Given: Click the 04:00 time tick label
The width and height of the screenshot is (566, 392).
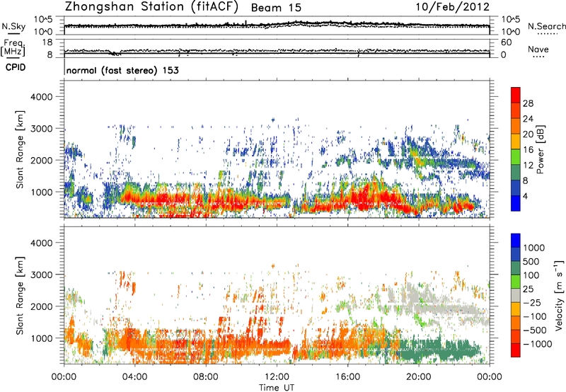Looking at the screenshot, I should (x=134, y=377).
